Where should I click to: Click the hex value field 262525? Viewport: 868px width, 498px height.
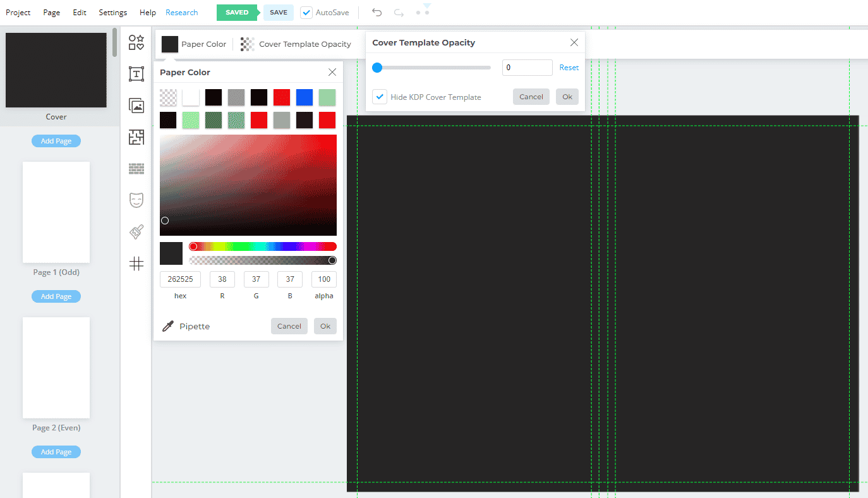coord(181,279)
